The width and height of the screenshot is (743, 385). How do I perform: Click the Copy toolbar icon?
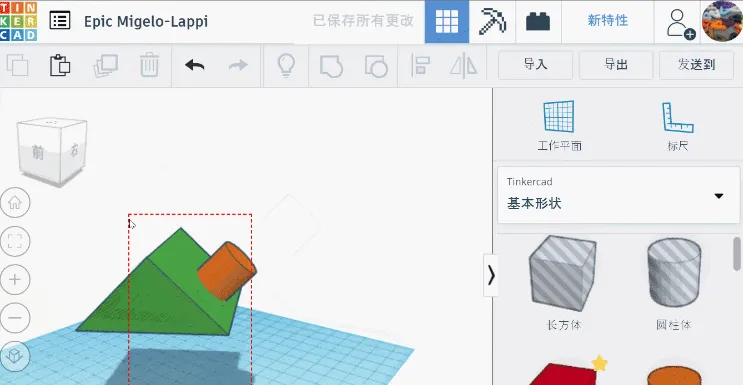click(x=18, y=65)
